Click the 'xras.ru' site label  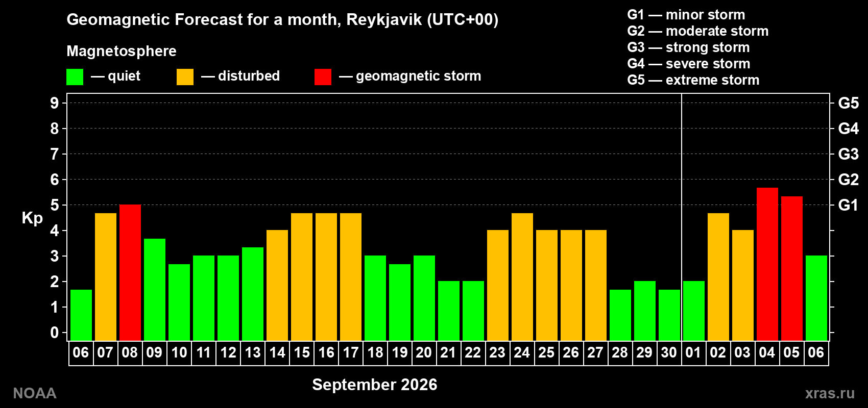click(830, 393)
